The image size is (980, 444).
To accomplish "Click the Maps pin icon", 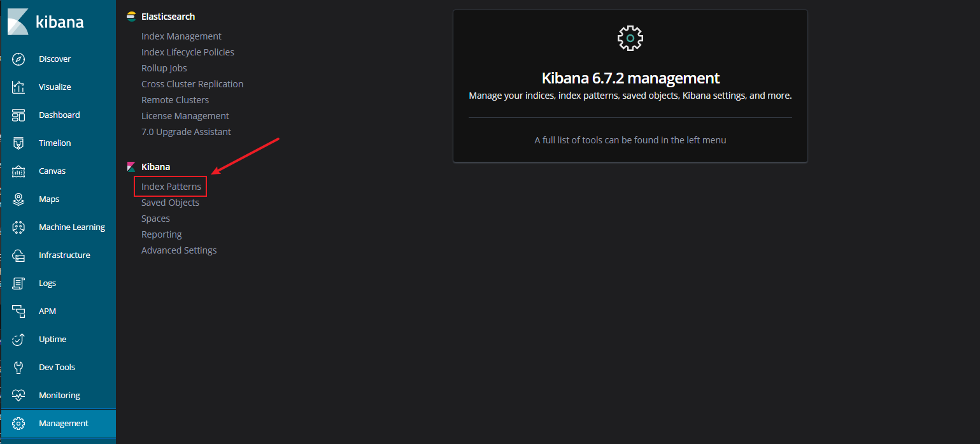I will pos(18,199).
